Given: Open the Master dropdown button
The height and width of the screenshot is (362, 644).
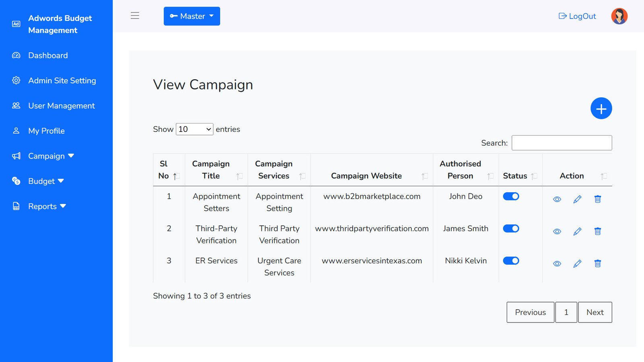Looking at the screenshot, I should point(192,16).
